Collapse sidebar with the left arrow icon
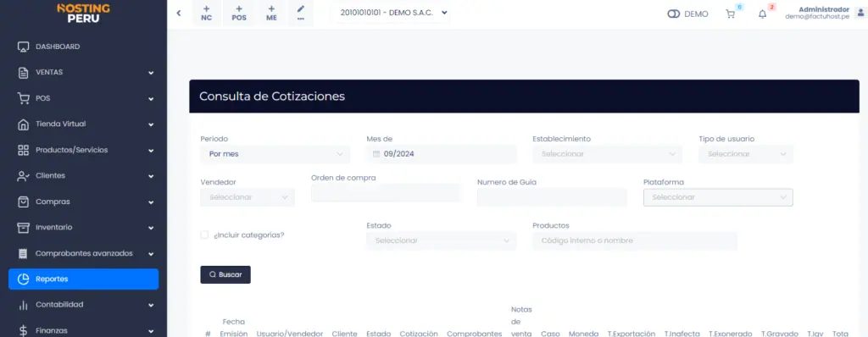Viewport: 868px width, 337px height. click(x=179, y=13)
